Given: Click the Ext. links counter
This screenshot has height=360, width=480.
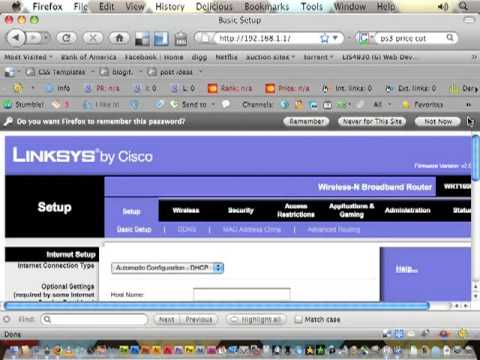Looking at the screenshot, I should click(410, 88).
